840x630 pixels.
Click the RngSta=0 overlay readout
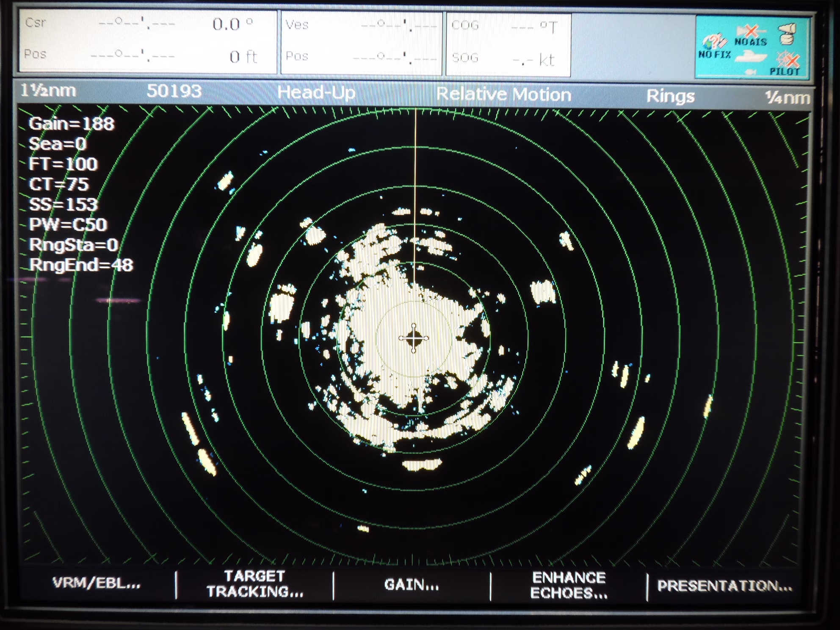pyautogui.click(x=73, y=245)
